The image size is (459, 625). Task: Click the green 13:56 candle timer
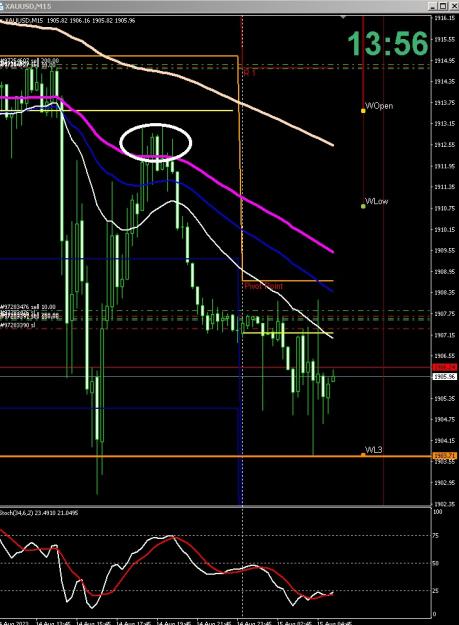[x=388, y=43]
